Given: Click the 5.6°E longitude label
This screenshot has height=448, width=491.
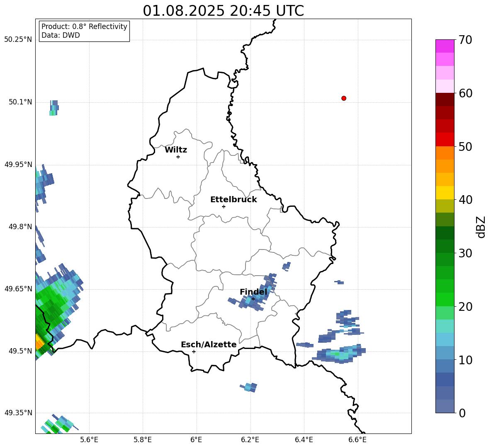Looking at the screenshot, I should pos(89,440).
